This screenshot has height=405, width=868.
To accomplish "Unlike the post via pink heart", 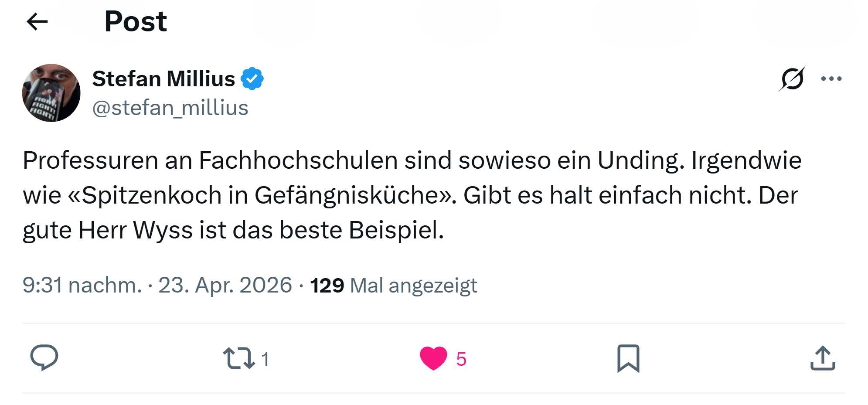I will click(x=433, y=358).
